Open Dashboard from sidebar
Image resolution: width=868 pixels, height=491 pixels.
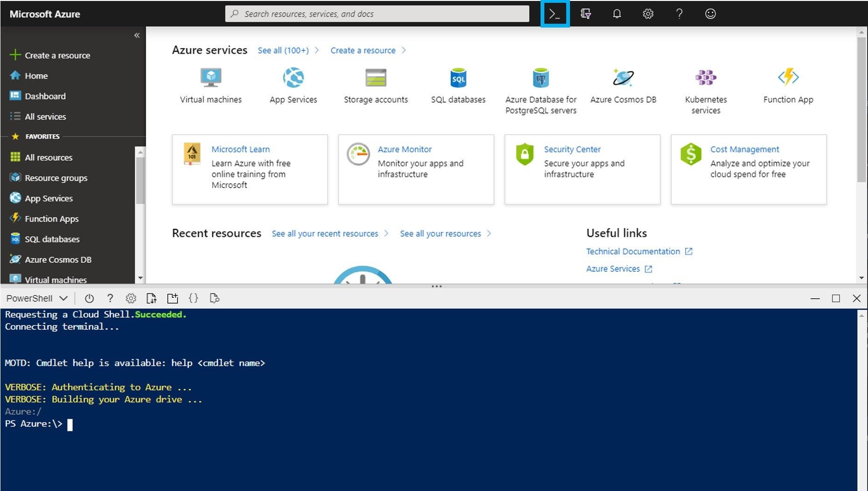(38, 96)
